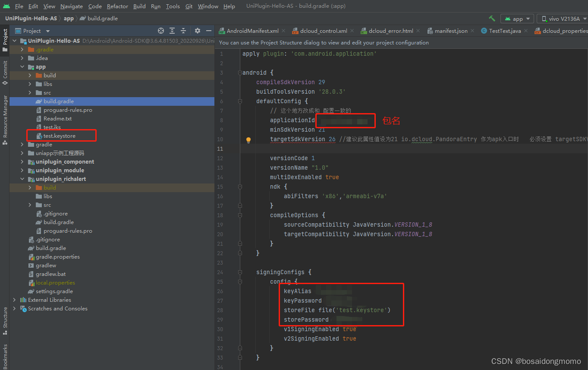Open the app run configuration dropdown
588x370 pixels.
click(x=517, y=19)
